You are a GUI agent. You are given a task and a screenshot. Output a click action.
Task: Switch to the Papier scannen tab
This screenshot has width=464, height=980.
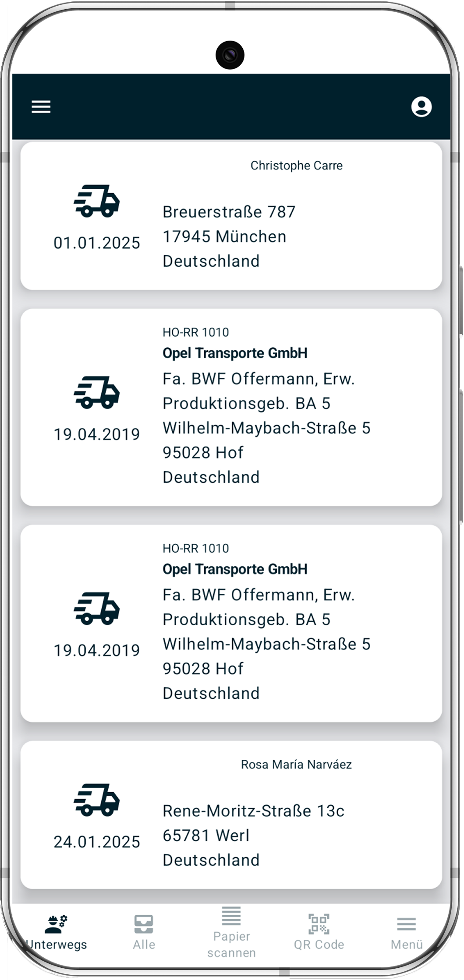coord(231,945)
